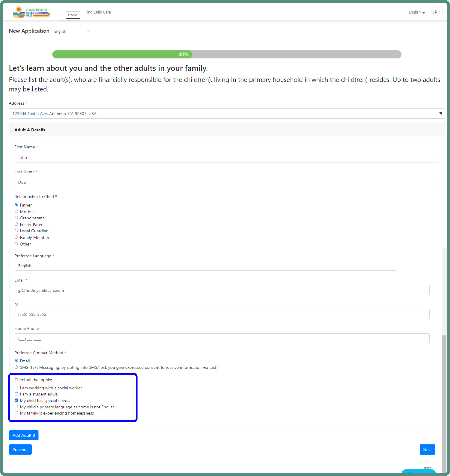Go to the Home tab
The width and height of the screenshot is (450, 476).
click(73, 15)
